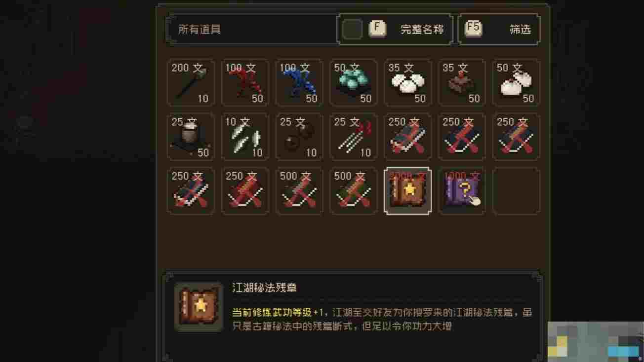Click the large star book icon in the description panel
The width and height of the screenshot is (644, 362).
click(x=199, y=307)
